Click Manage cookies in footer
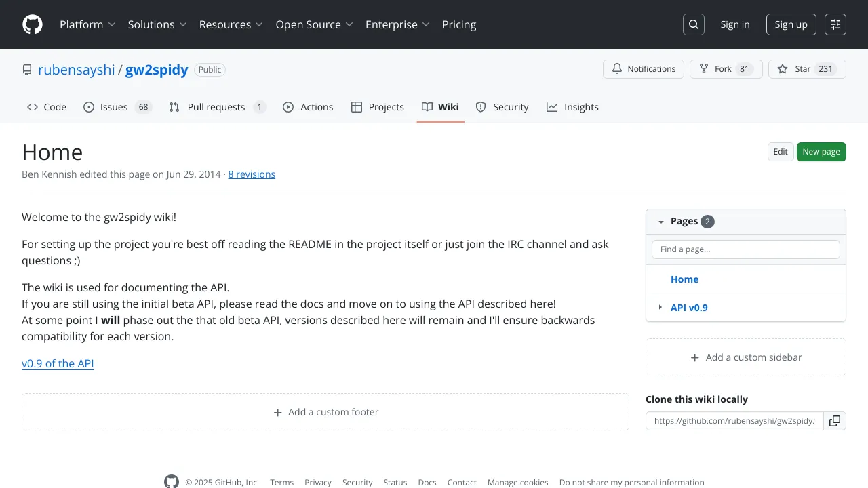The height and width of the screenshot is (488, 868). pos(518,483)
